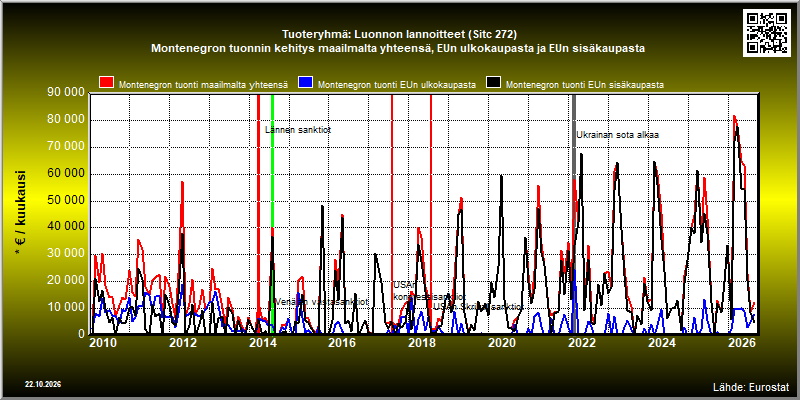Click the red legend swatch for total imports
This screenshot has height=400, width=800.
[x=107, y=83]
